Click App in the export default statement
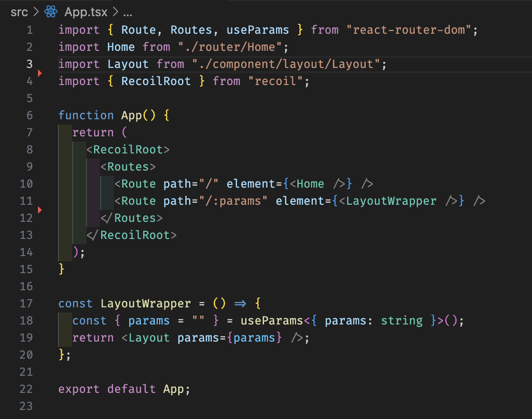Image resolution: width=532 pixels, height=419 pixels. click(x=173, y=389)
